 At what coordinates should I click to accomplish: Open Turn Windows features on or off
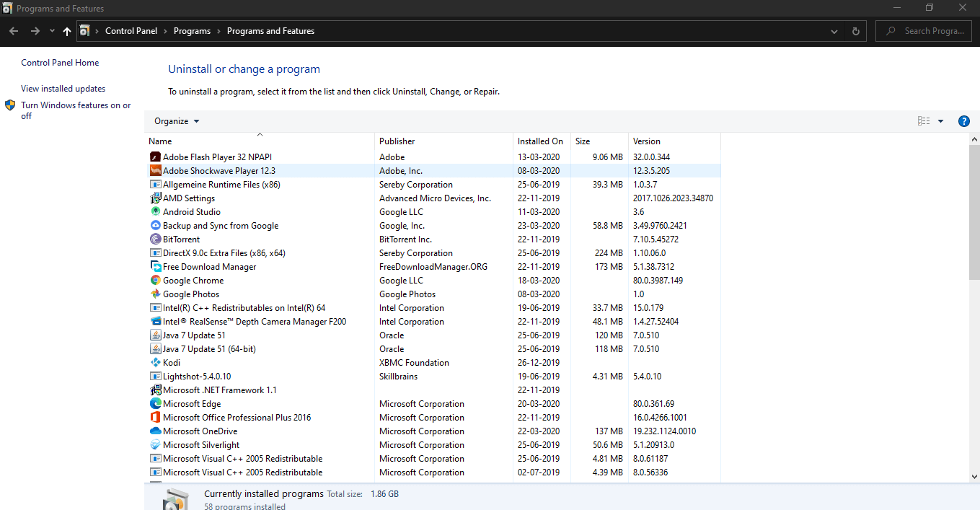(x=76, y=110)
